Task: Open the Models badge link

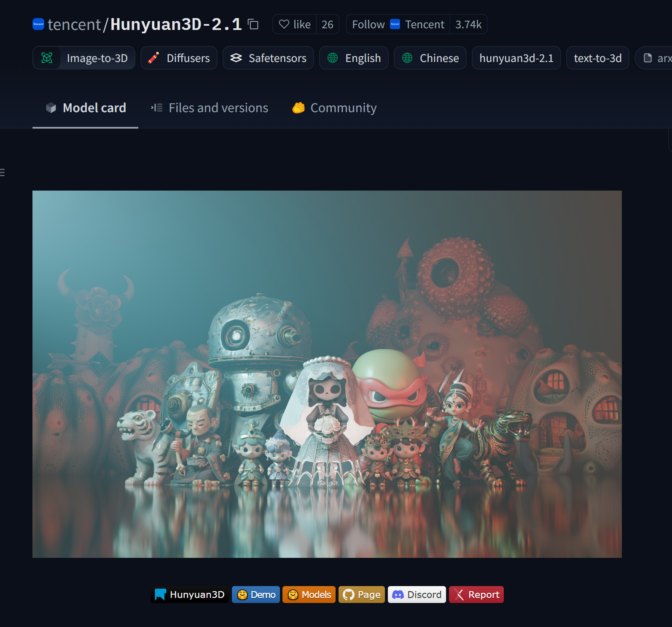Action: (309, 595)
